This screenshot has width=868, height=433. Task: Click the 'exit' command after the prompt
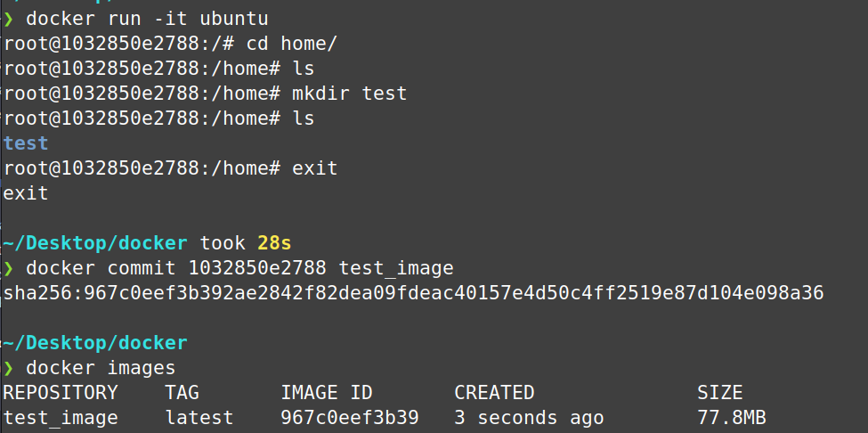[314, 167]
